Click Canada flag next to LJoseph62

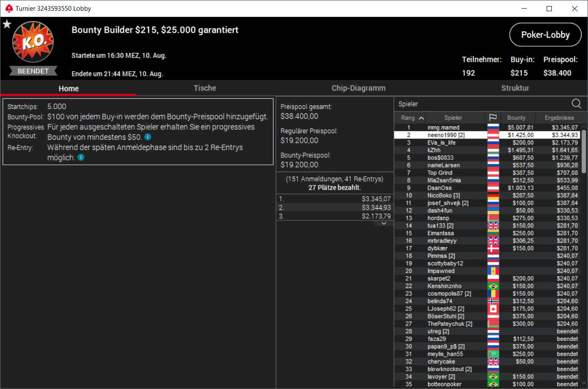493,309
